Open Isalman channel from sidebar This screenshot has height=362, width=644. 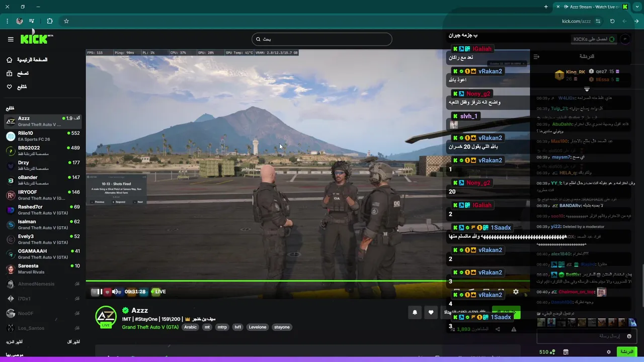43,224
